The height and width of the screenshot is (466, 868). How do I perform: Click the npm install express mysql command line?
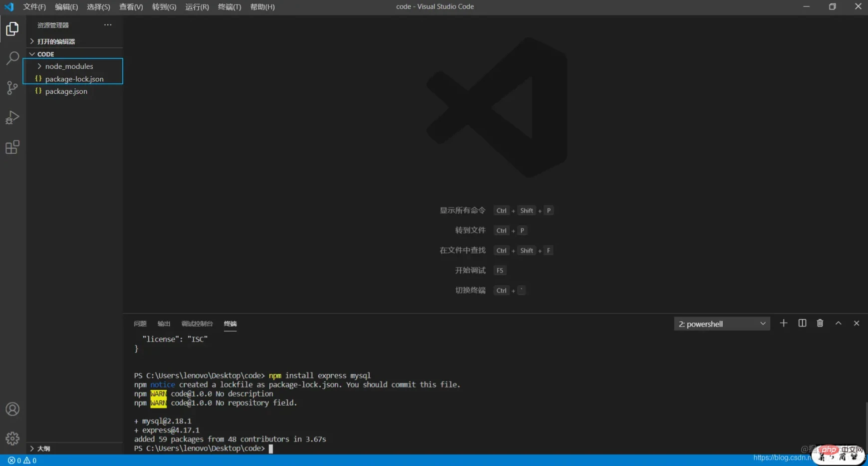click(252, 376)
